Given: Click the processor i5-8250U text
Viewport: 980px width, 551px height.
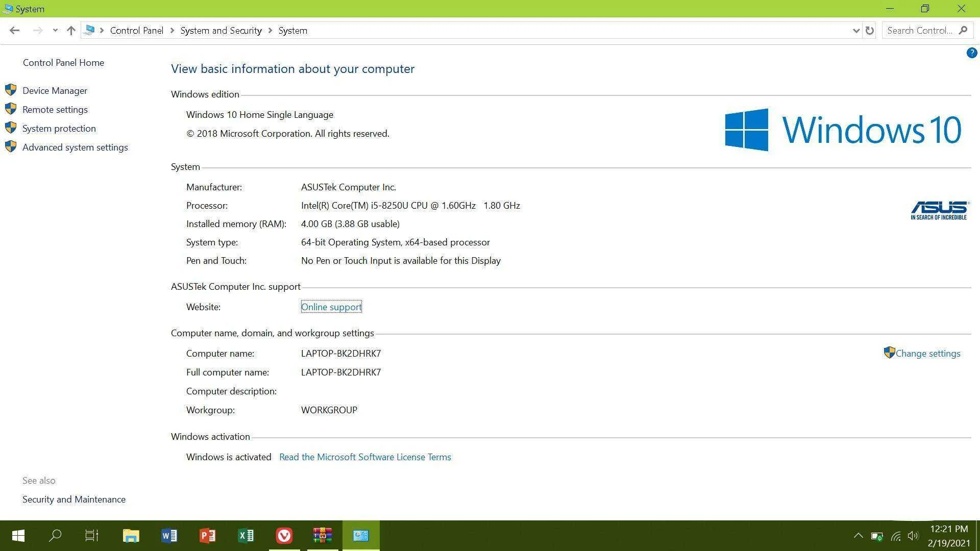Looking at the screenshot, I should click(410, 206).
